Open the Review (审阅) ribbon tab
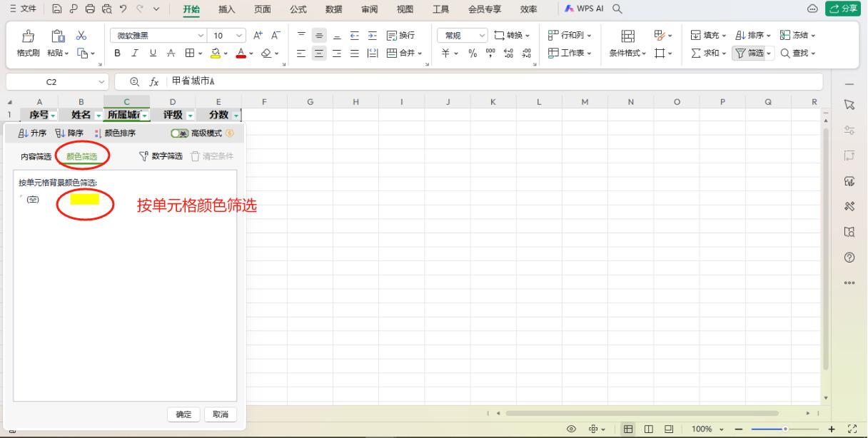Screen dimensions: 868x438 click(370, 9)
